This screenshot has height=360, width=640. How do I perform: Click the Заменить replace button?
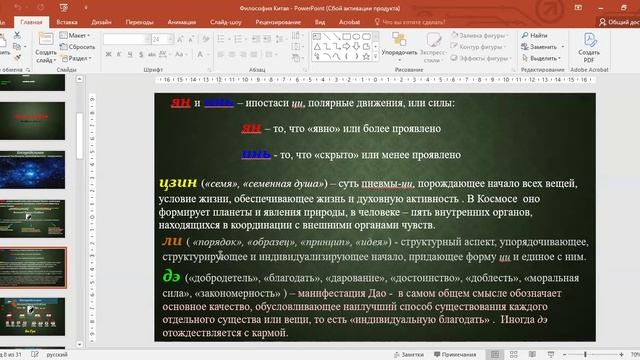point(543,47)
